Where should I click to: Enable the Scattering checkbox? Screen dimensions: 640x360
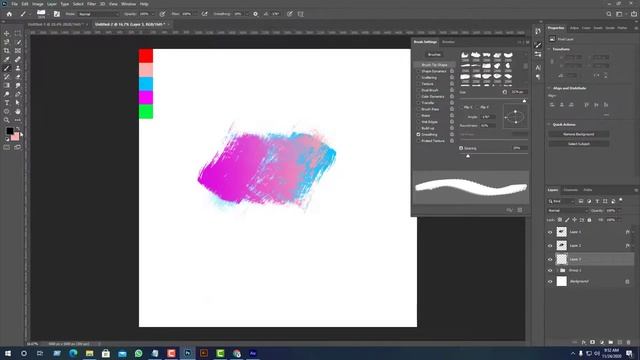pyautogui.click(x=418, y=78)
